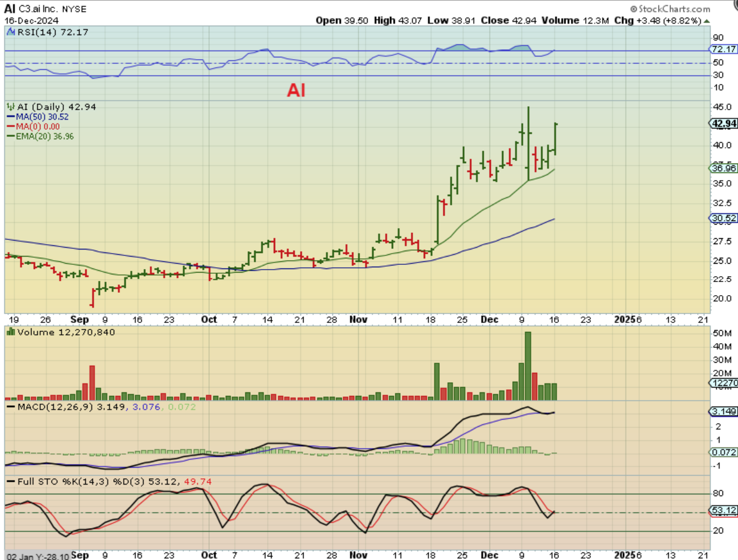The image size is (738, 560).
Task: Click the 72.17 RSI value tag on right axis
Action: tap(724, 49)
